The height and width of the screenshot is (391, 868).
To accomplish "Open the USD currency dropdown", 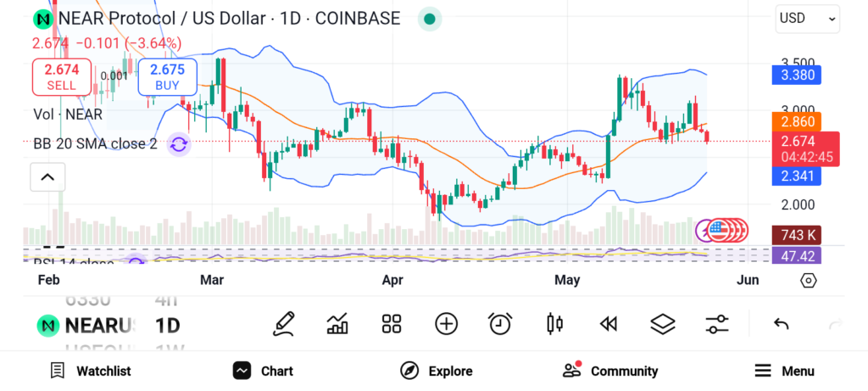I will point(808,19).
